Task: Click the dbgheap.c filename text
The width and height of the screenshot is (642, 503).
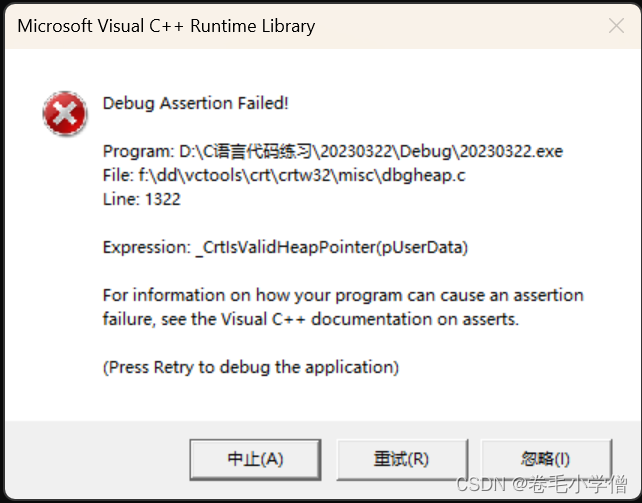Action: [x=423, y=176]
